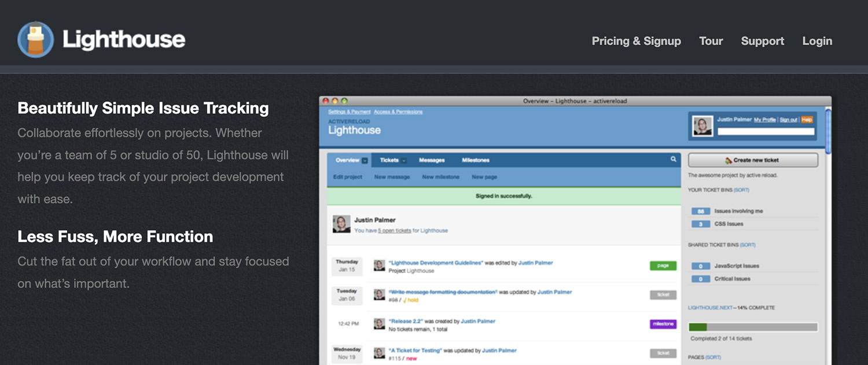The height and width of the screenshot is (365, 868).
Task: Click the "Less Fuss, More Function" heading
Action: pyautogui.click(x=115, y=237)
